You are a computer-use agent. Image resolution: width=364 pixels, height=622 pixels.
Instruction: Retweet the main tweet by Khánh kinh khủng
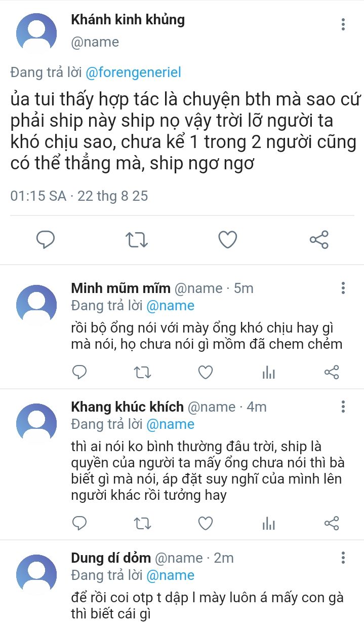(137, 239)
